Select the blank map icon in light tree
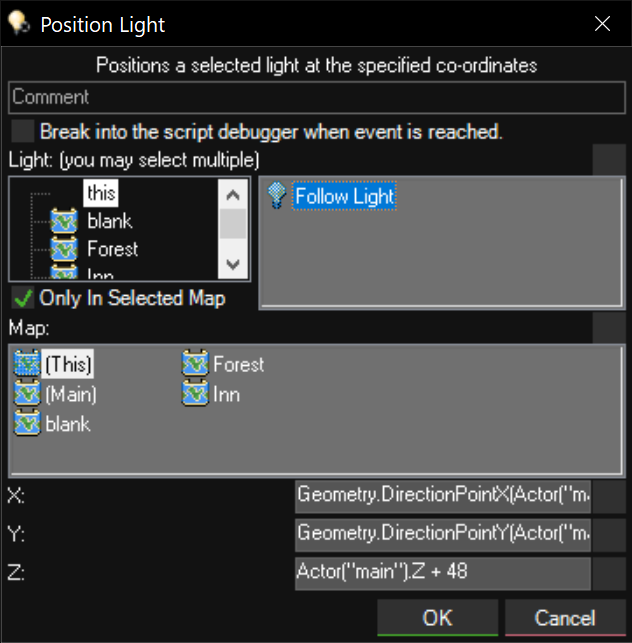The image size is (632, 643). pos(65,221)
